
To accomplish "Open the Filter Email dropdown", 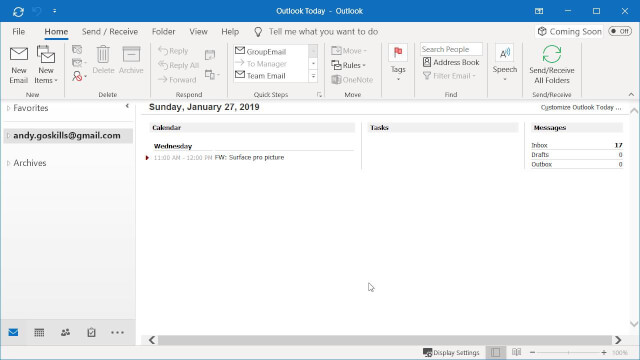I will pyautogui.click(x=449, y=76).
